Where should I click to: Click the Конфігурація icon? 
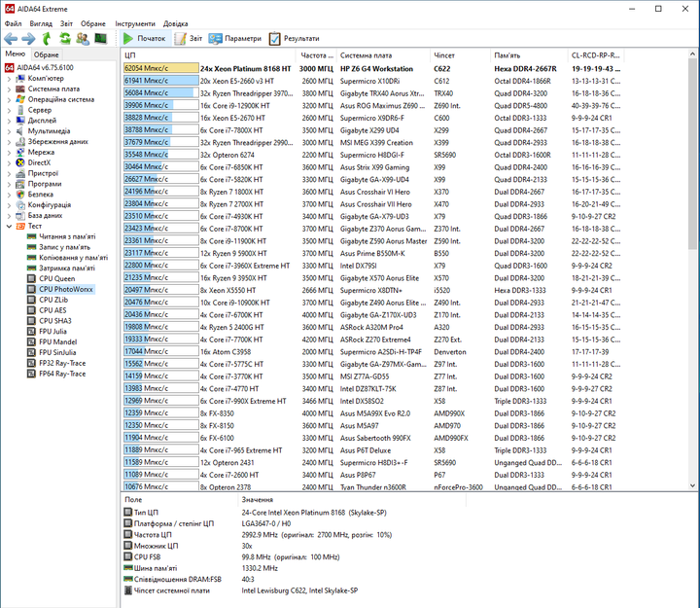click(20, 205)
